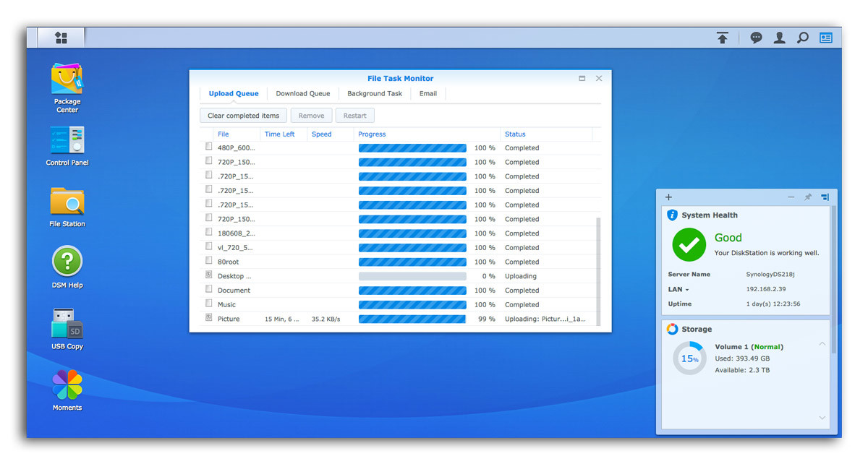Toggle the widgets panel icon in taskbar
Viewport: 868px width, 464px height.
tap(826, 38)
